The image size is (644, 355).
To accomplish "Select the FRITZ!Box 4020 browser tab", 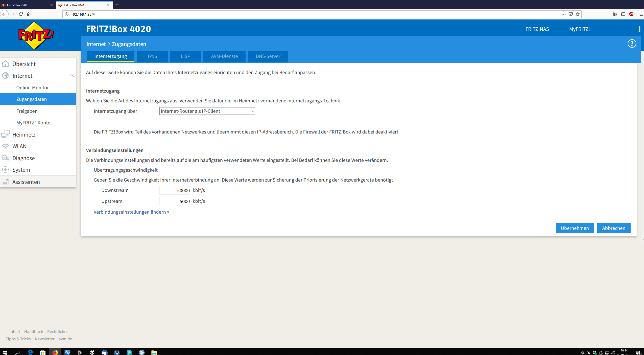I will pyautogui.click(x=84, y=5).
